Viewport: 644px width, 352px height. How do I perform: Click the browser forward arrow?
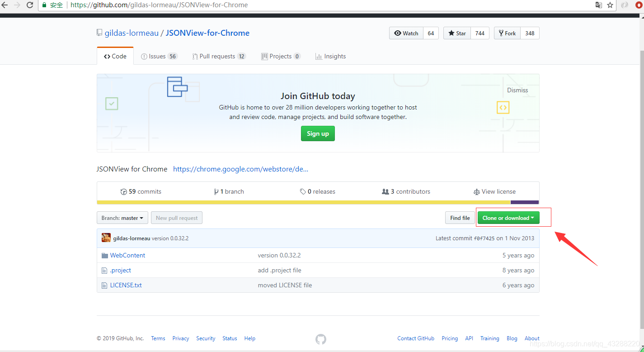tap(17, 5)
